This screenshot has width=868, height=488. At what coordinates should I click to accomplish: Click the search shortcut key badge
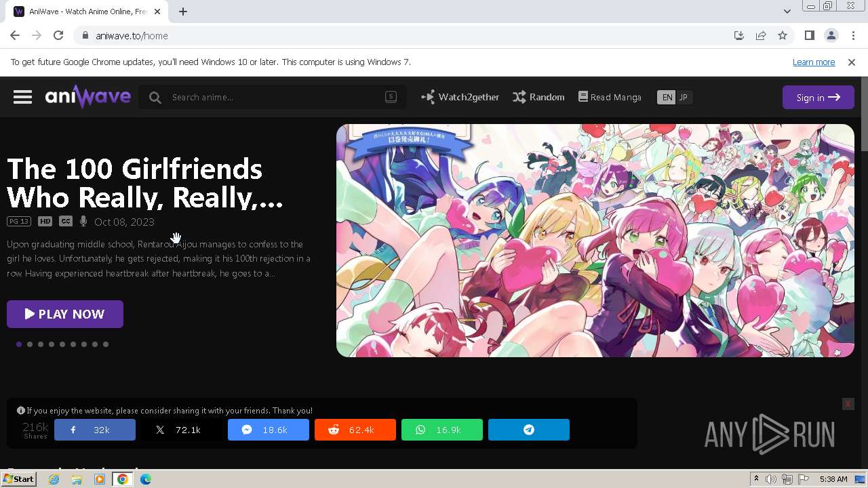click(391, 97)
